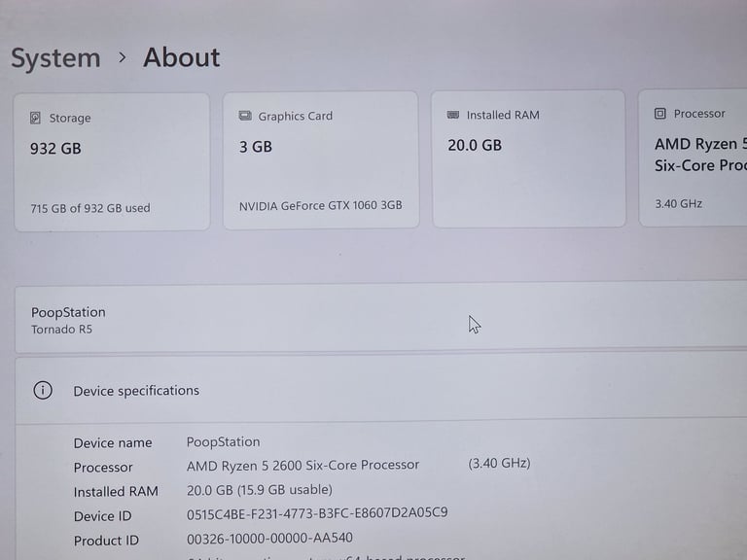Click the Processor chip icon
The image size is (747, 560).
(x=659, y=114)
